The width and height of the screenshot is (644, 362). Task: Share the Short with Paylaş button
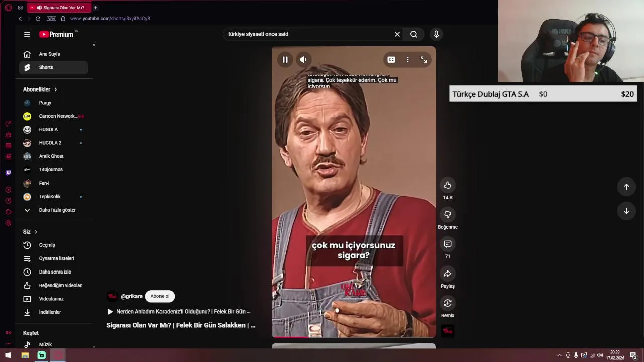(x=448, y=274)
